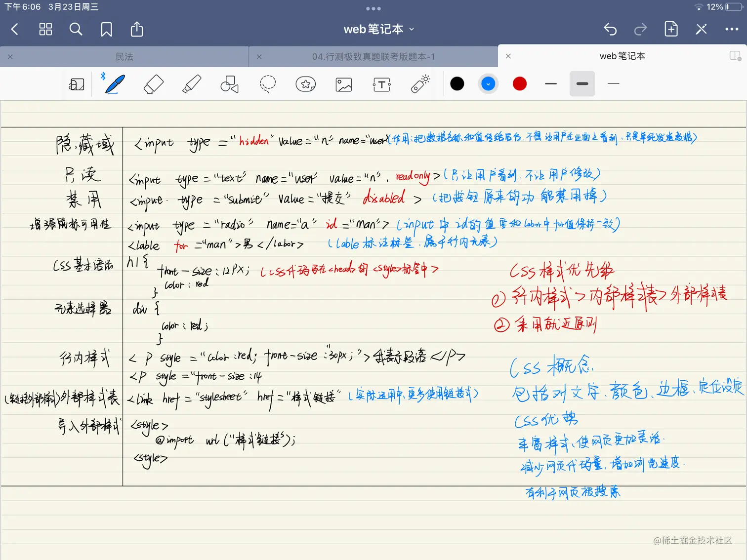Close the web笔记本 tab
Viewport: 747px width, 560px height.
(508, 56)
